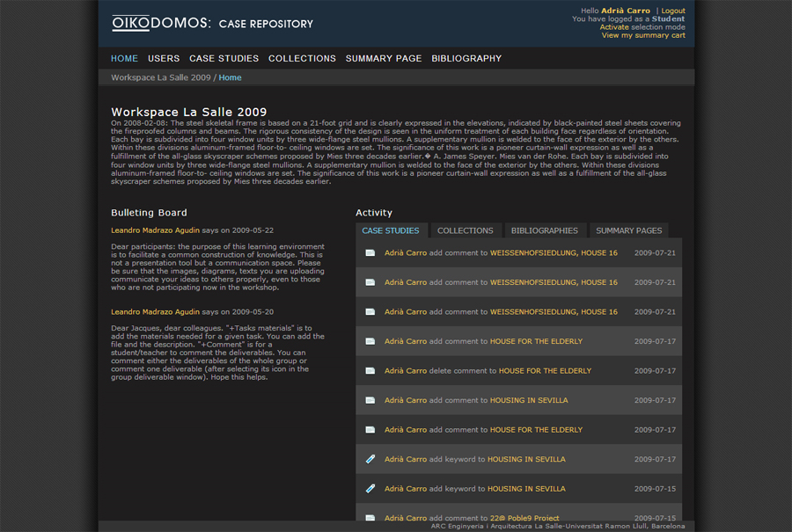Open Leandro Madrazo Agudin's 2009-05-22 post author
The width and height of the screenshot is (792, 532).
click(x=155, y=230)
